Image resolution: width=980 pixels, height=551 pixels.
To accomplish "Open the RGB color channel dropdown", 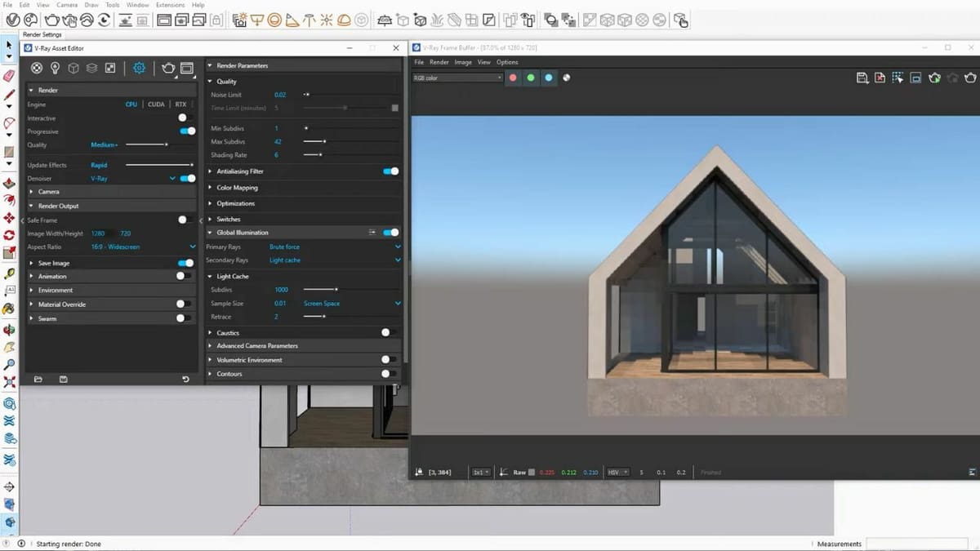I will [x=456, y=78].
